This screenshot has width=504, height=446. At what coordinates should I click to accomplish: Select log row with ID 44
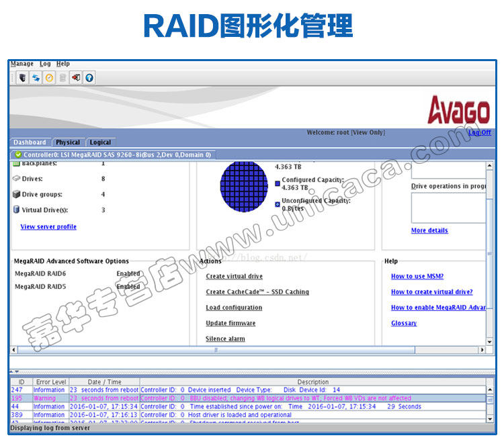click(x=248, y=406)
